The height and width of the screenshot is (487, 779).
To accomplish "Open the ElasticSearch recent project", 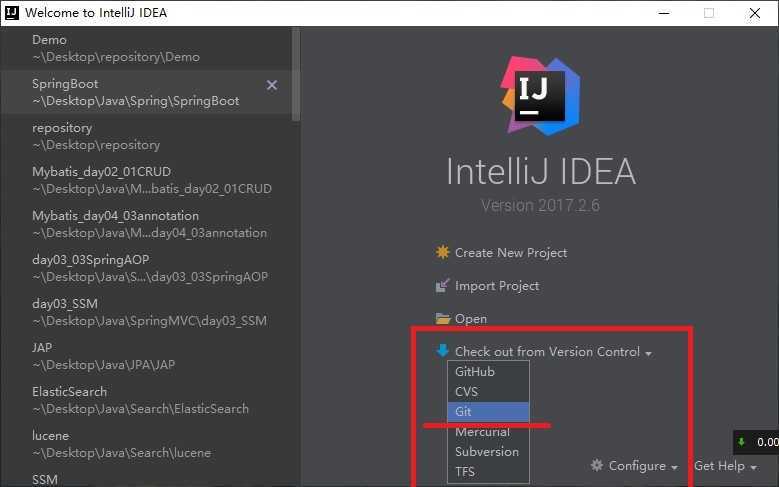I will coord(147,400).
